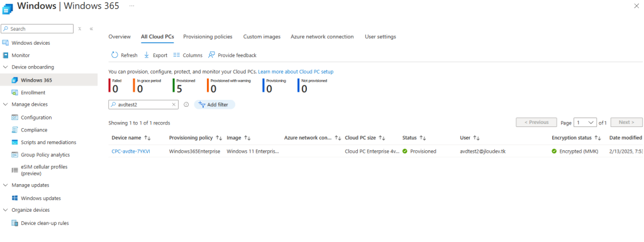Click the Windows 11 Enterprise image cell
Image resolution: width=644 pixels, height=242 pixels.
[253, 151]
